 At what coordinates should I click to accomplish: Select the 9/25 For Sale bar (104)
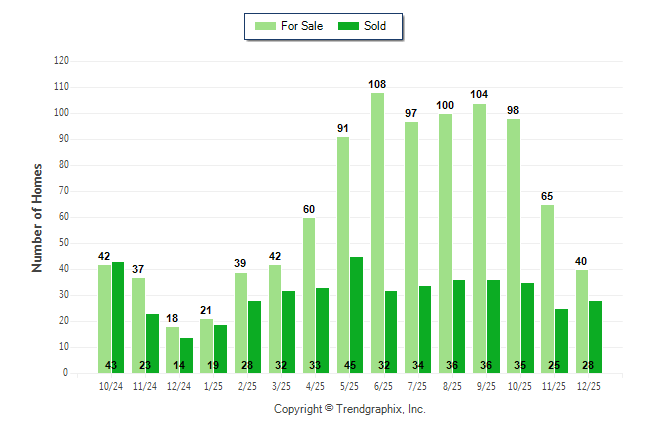pos(479,238)
